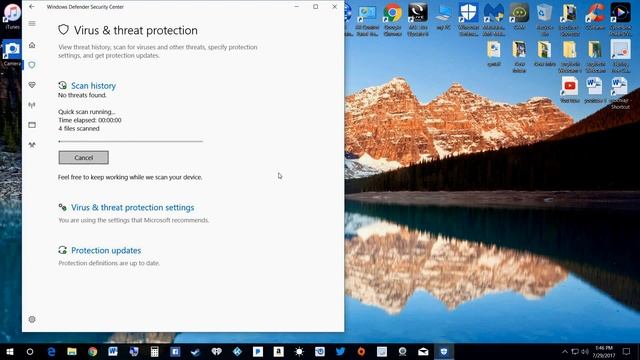Select the Word document labeled Shortcut
The image size is (640, 360).
click(x=620, y=93)
